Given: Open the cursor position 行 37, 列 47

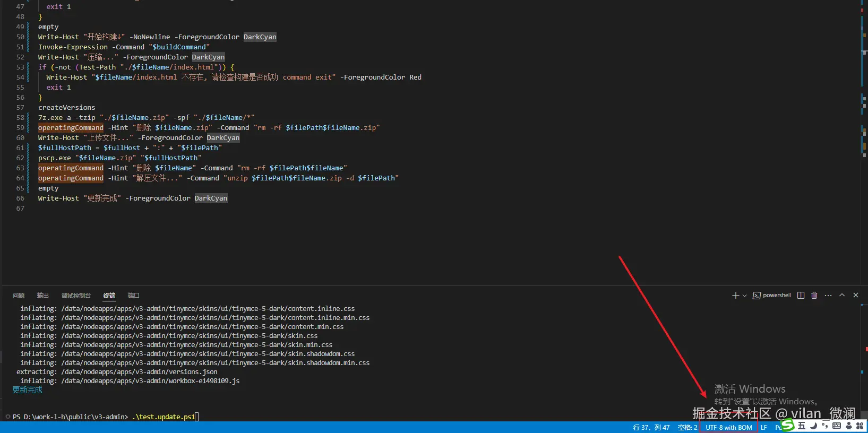Looking at the screenshot, I should pyautogui.click(x=651, y=428).
